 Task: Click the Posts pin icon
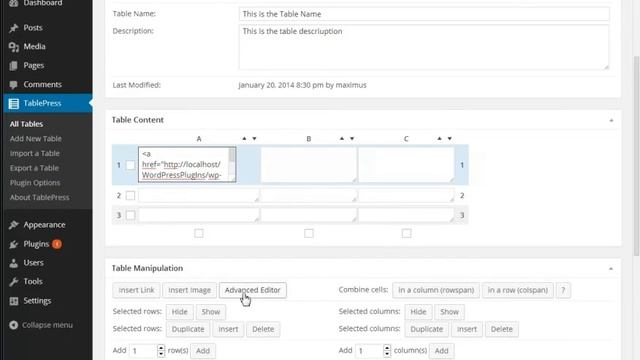(x=13, y=28)
